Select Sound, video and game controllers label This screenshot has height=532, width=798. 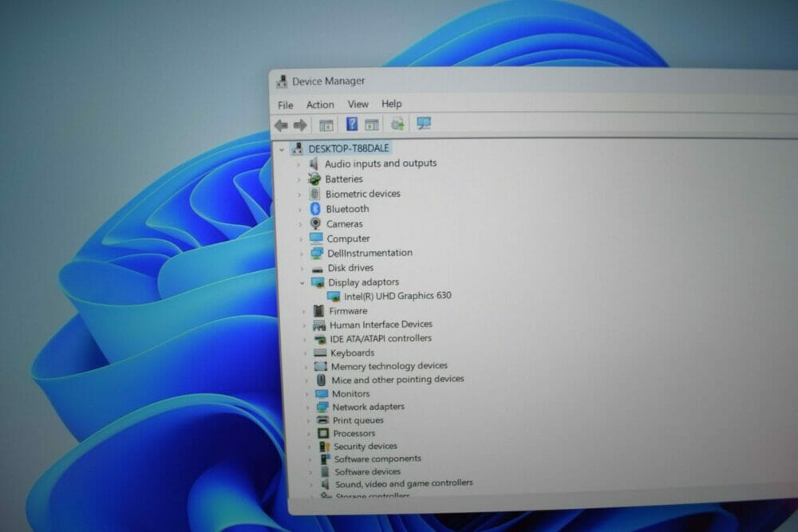[x=404, y=483]
